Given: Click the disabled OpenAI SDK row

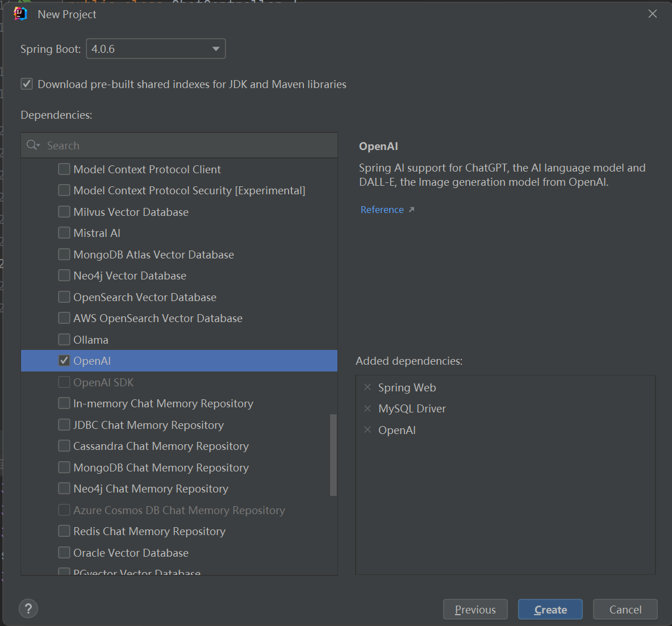Looking at the screenshot, I should [179, 382].
